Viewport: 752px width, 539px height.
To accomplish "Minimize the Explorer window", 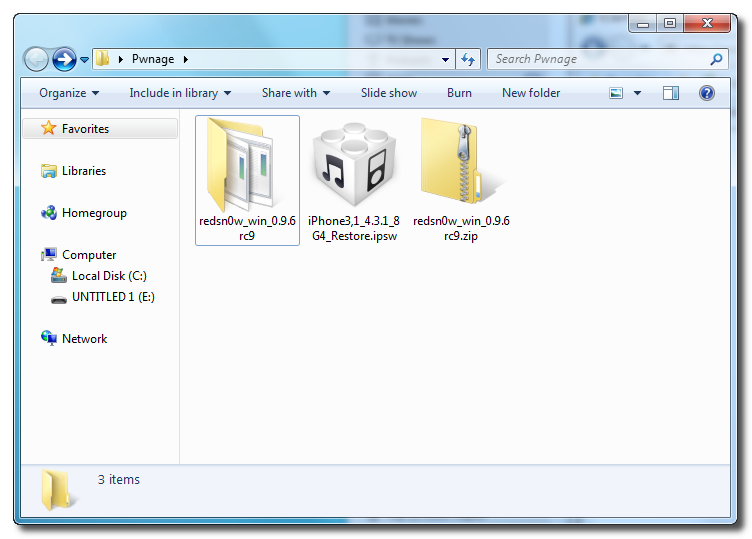I will tap(643, 23).
